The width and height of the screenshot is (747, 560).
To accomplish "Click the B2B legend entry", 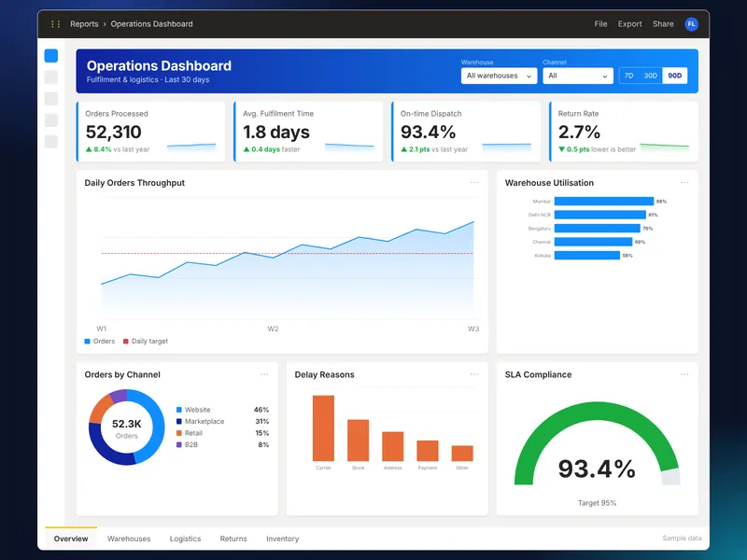I will [222, 445].
